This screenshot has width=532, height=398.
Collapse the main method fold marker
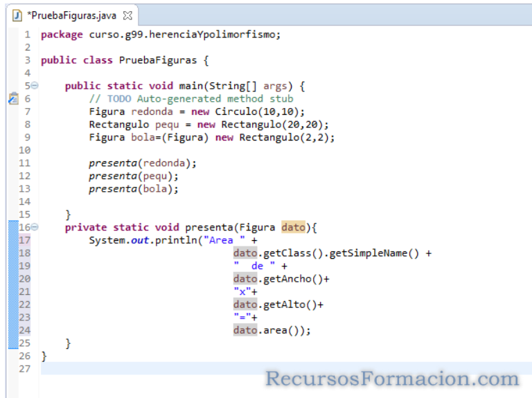click(x=35, y=86)
